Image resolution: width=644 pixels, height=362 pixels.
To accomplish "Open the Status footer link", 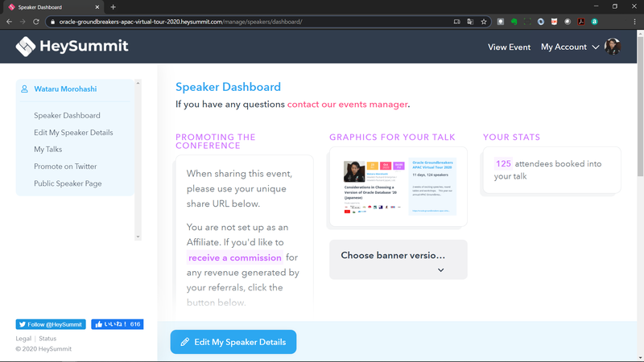I will 47,339.
